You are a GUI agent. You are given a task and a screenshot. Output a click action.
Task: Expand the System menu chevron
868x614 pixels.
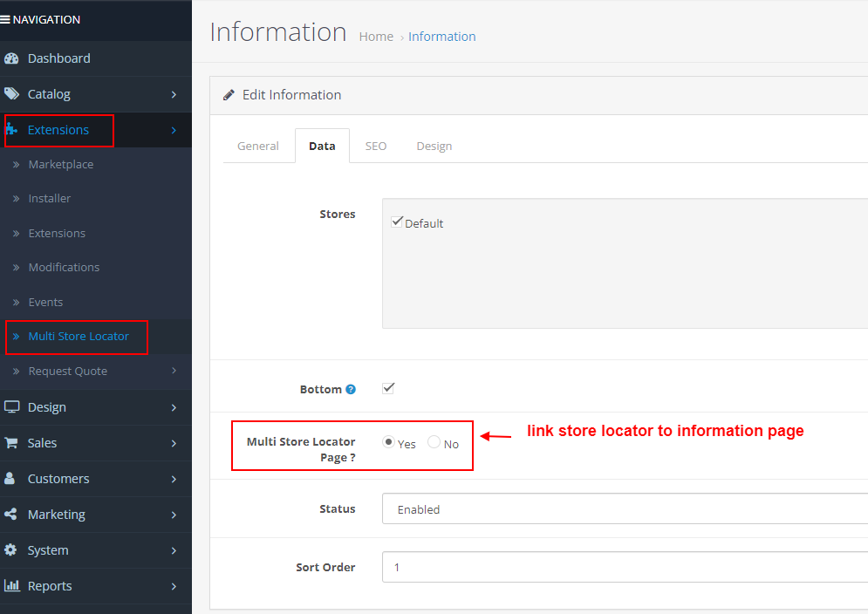(x=174, y=550)
